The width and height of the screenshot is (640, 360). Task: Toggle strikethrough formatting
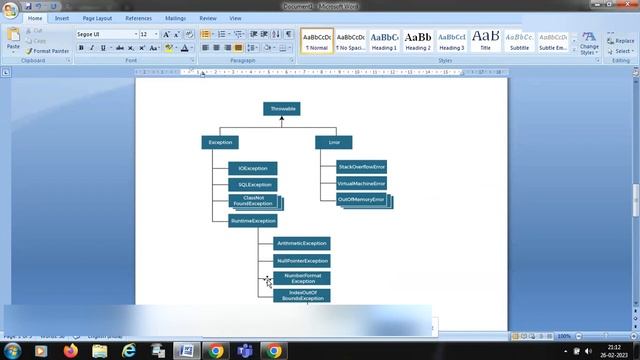tap(120, 48)
